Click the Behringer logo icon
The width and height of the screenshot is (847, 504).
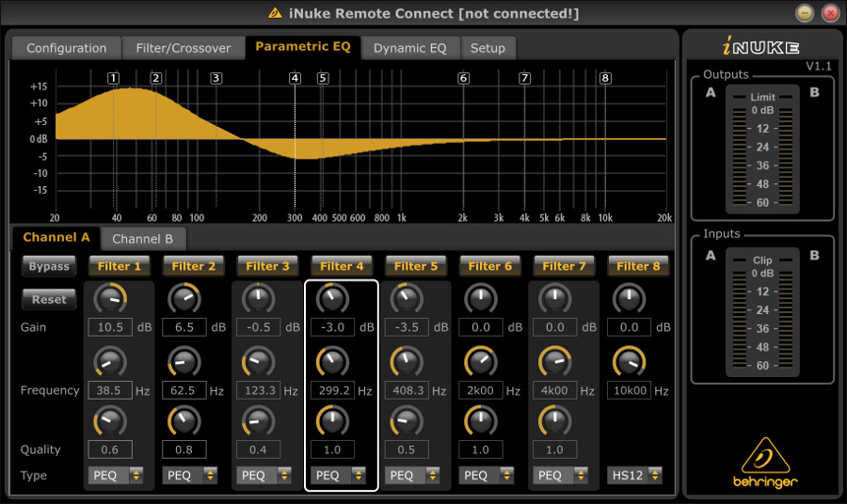(x=764, y=456)
